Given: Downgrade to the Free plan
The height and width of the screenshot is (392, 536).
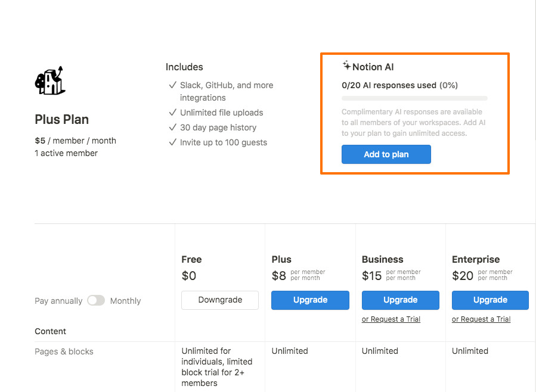Looking at the screenshot, I should click(220, 300).
